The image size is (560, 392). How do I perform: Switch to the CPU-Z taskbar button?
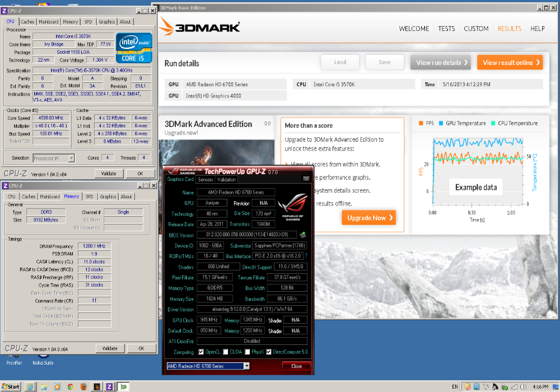110,386
